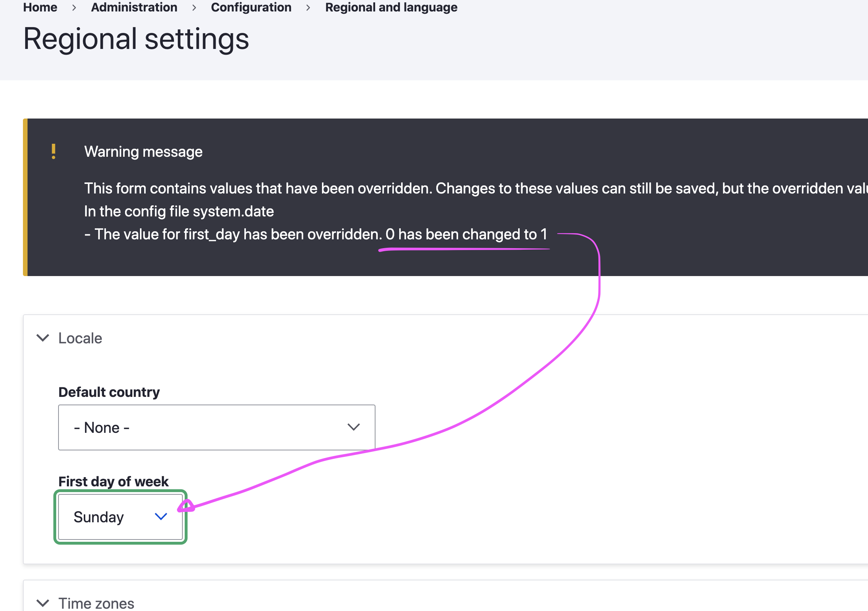The height and width of the screenshot is (611, 868).
Task: Open the Configuration breadcrumb link
Action: click(x=251, y=7)
